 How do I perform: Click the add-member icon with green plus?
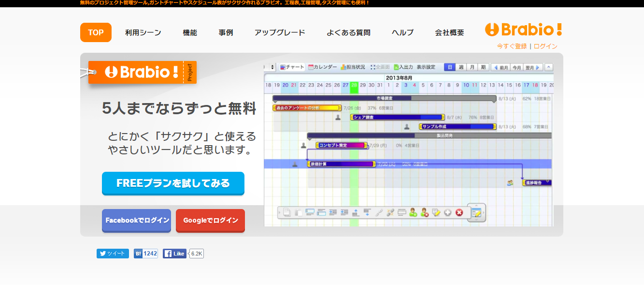tap(413, 212)
